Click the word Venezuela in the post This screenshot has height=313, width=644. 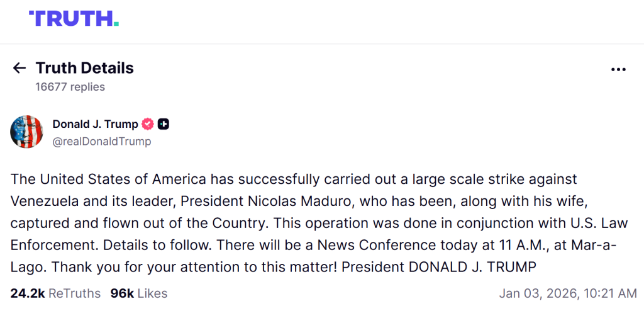point(41,201)
